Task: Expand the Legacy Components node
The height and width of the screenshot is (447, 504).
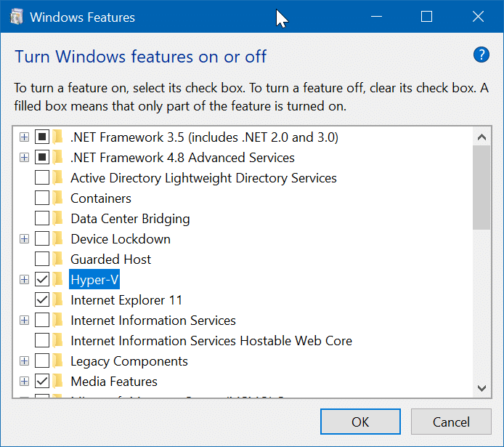Action: (x=24, y=361)
